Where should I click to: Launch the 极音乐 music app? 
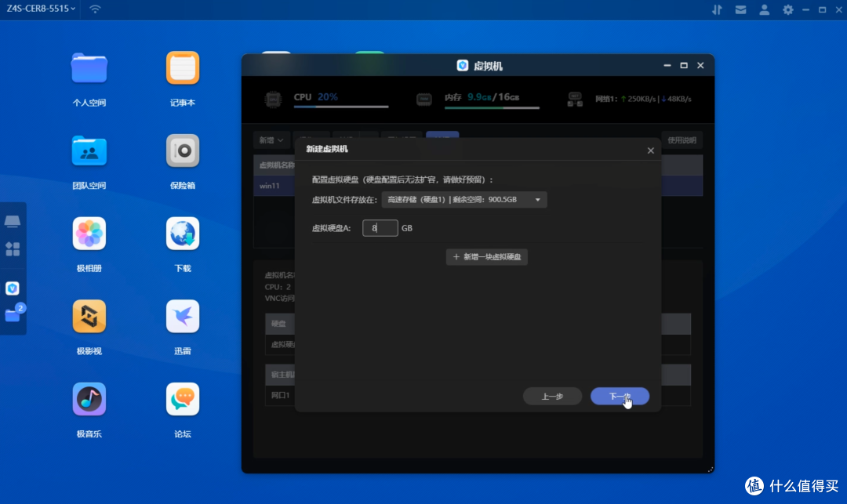click(x=89, y=399)
